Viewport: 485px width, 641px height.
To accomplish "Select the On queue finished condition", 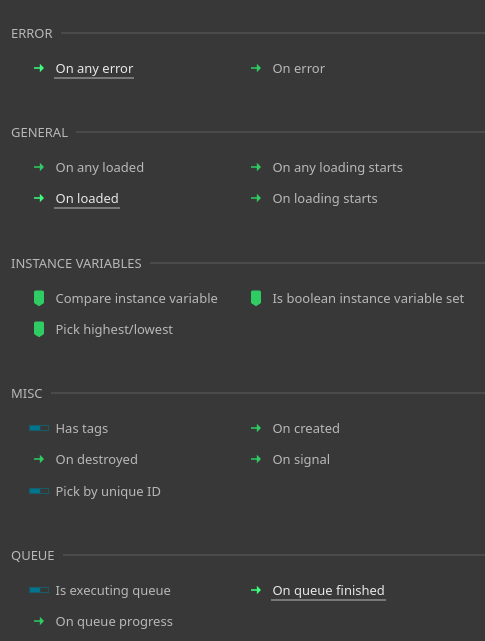I will 328,591.
